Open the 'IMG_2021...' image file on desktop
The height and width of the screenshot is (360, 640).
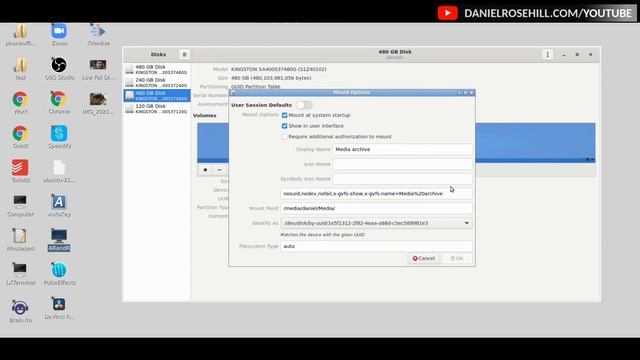pos(98,102)
